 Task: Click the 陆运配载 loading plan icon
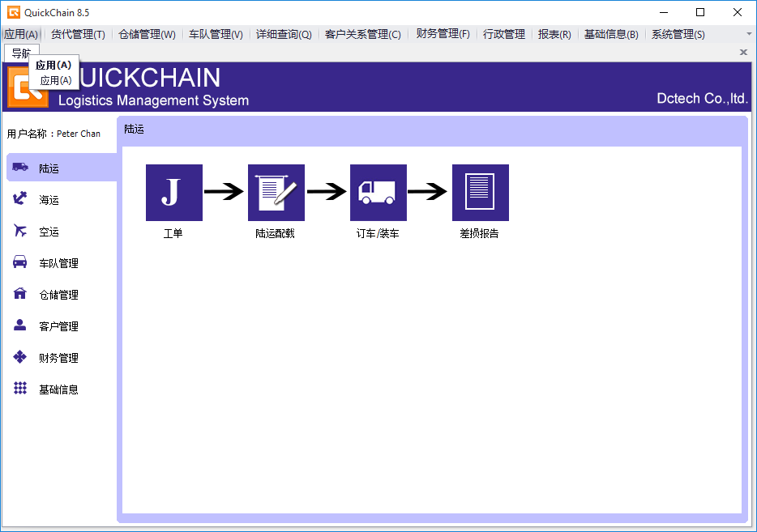[276, 193]
